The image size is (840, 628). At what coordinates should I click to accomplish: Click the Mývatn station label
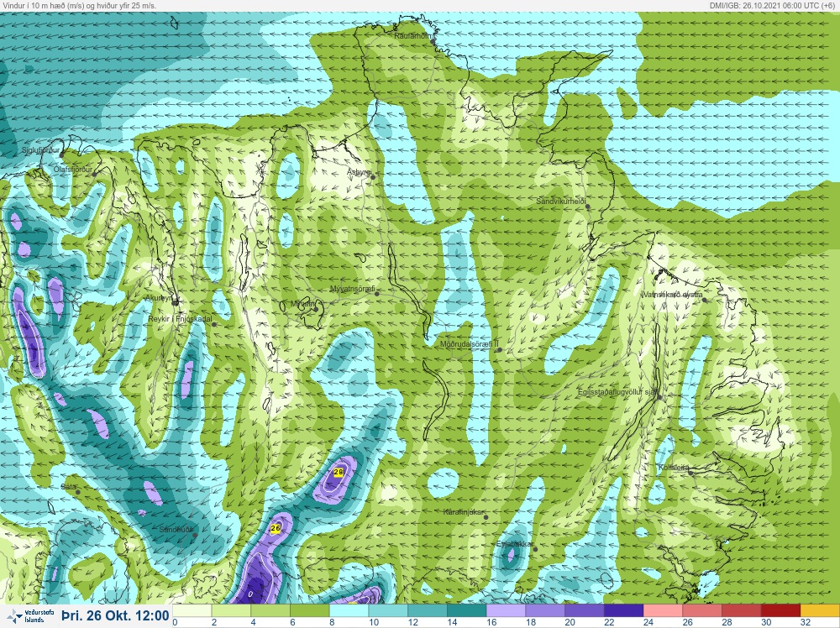click(x=302, y=304)
